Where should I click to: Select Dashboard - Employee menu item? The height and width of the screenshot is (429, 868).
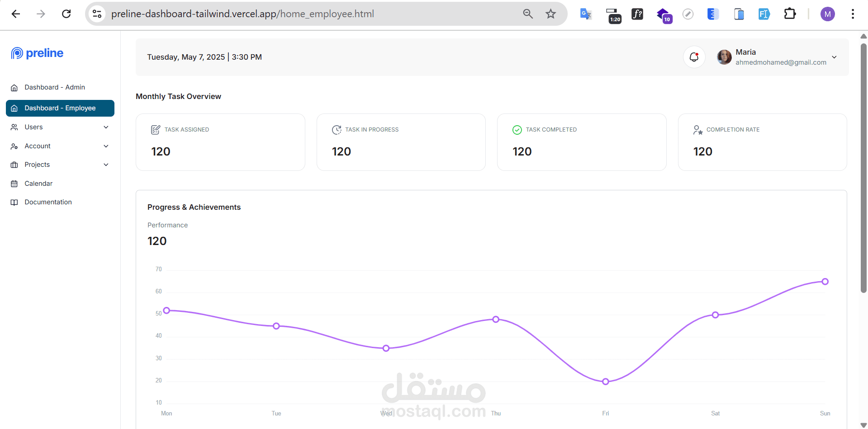tap(60, 108)
